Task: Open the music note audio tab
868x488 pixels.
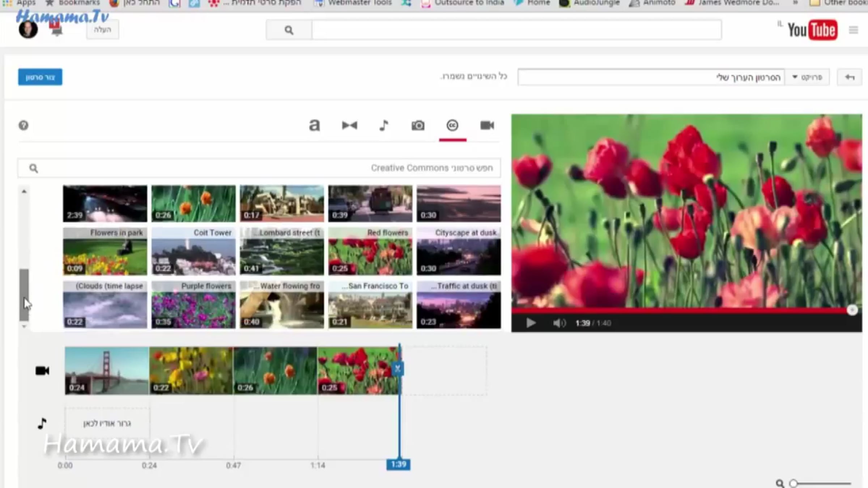Action: [x=384, y=125]
